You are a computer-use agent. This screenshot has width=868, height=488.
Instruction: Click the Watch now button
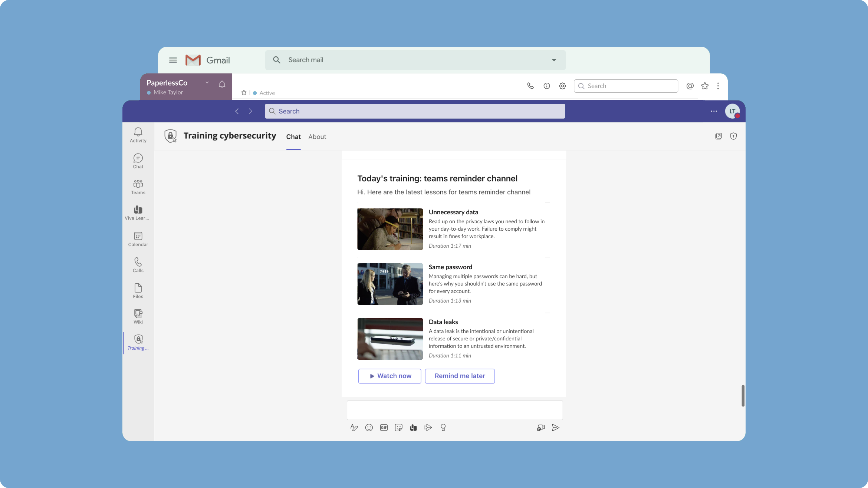pos(389,376)
